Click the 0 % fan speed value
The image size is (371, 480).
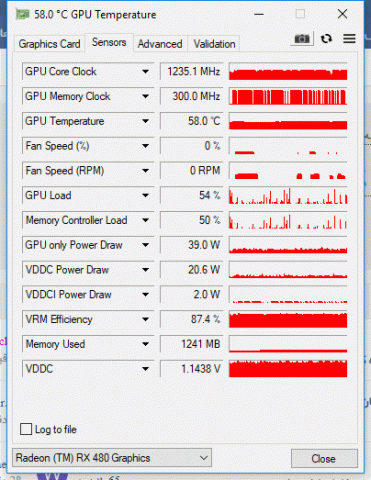(191, 146)
